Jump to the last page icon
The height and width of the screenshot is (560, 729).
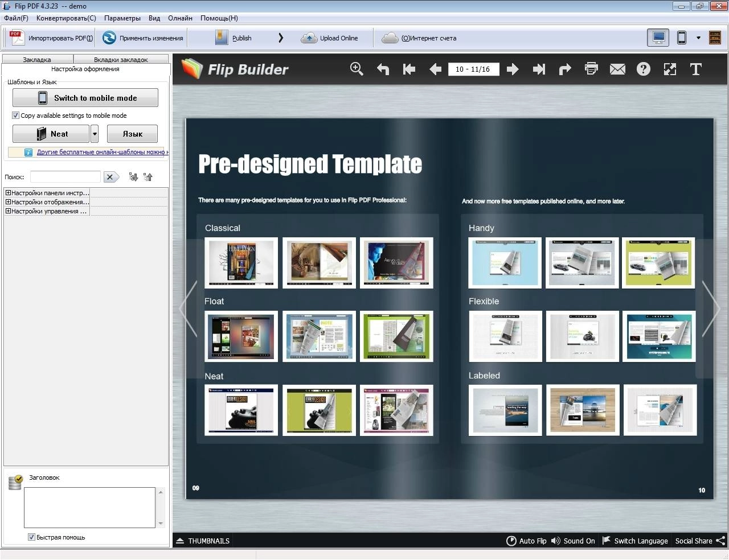point(539,69)
